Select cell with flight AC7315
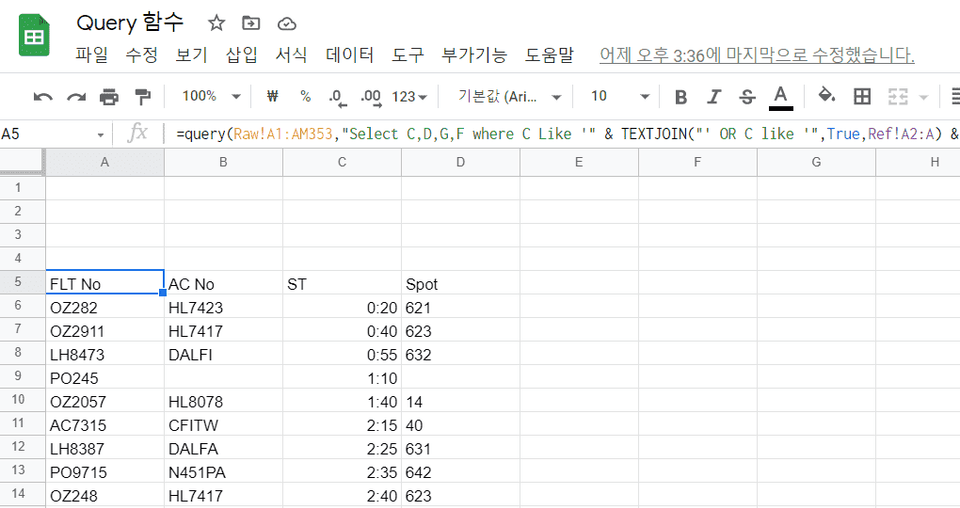Image resolution: width=960 pixels, height=508 pixels. (x=105, y=425)
